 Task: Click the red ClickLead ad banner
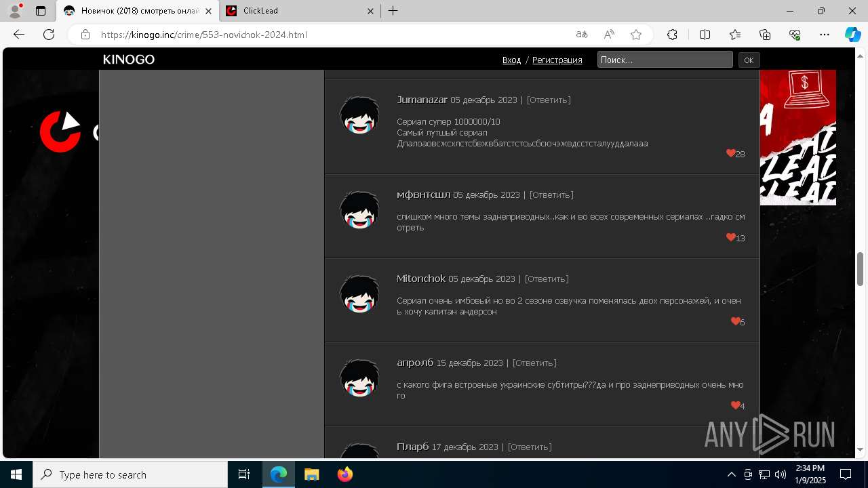[797, 138]
